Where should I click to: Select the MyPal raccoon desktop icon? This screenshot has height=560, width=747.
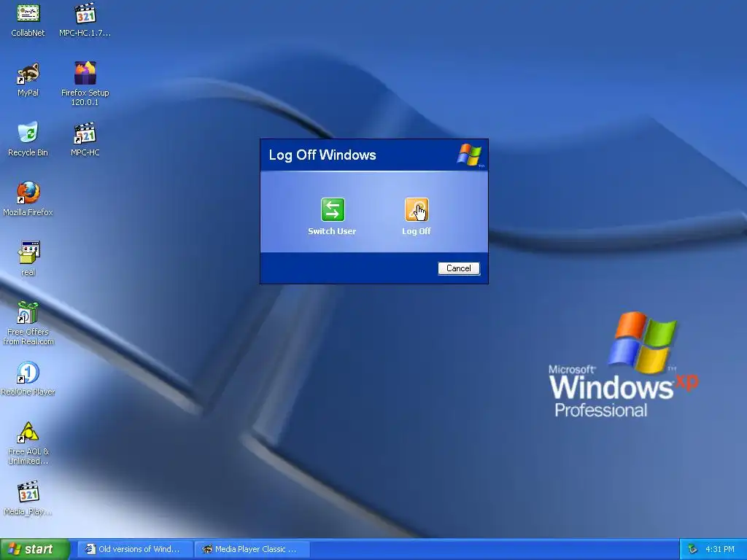coord(28,74)
